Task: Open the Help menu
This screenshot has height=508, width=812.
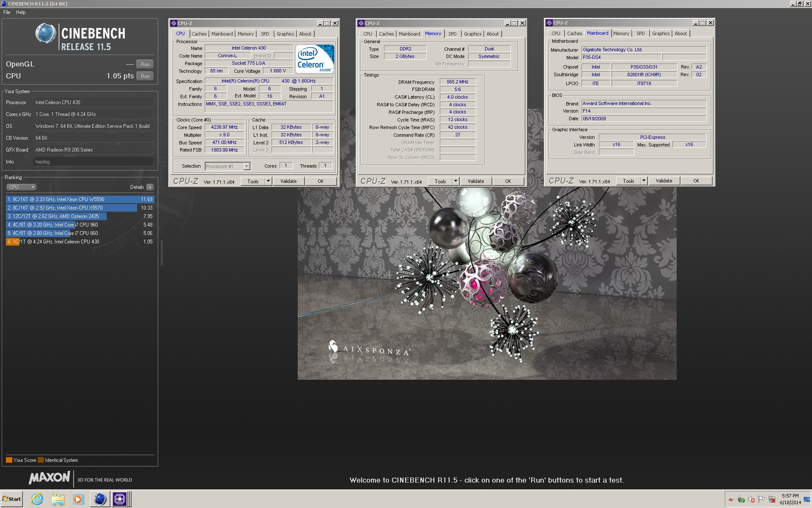Action: tap(21, 12)
